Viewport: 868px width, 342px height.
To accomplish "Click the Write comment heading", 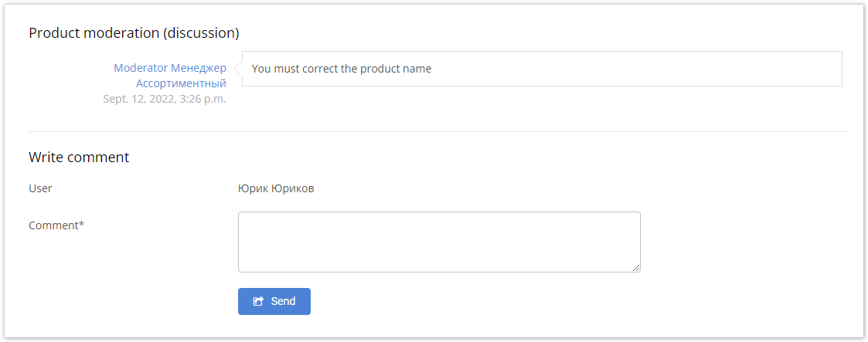I will coord(79,157).
